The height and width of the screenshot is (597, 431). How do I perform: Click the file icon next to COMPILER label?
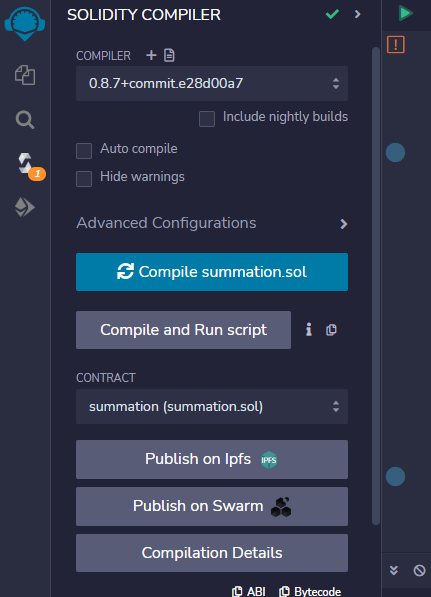tap(169, 55)
